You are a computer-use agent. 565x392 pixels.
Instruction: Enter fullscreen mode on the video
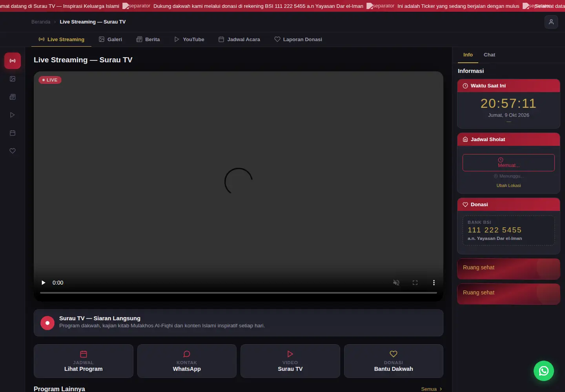(x=415, y=283)
